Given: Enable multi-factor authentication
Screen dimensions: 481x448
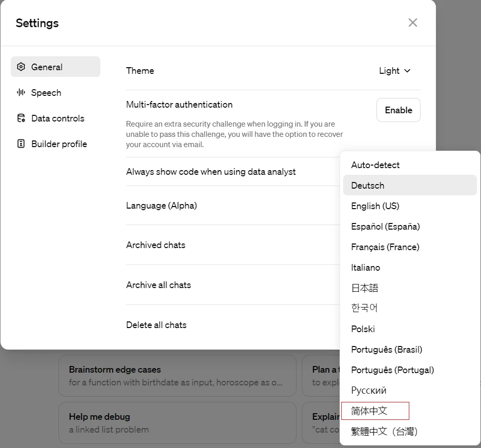Looking at the screenshot, I should 398,110.
